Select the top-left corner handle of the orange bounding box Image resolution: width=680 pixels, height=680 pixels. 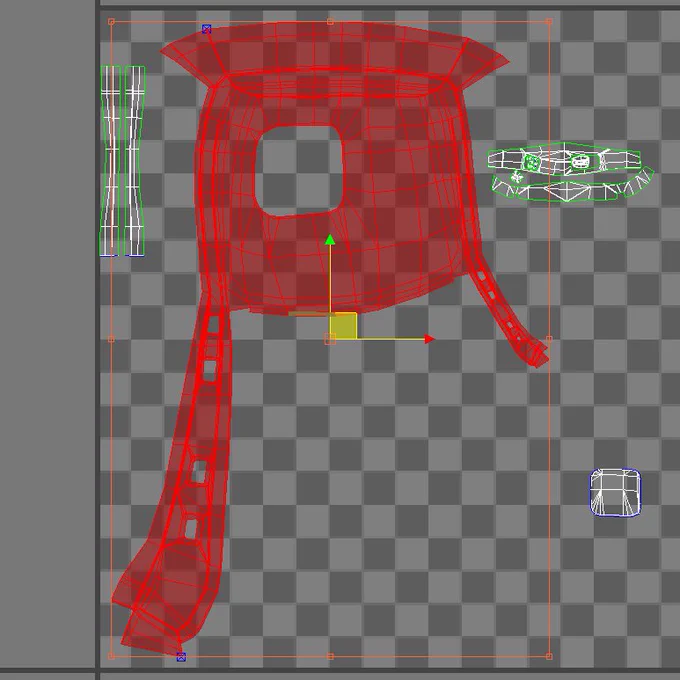point(111,22)
